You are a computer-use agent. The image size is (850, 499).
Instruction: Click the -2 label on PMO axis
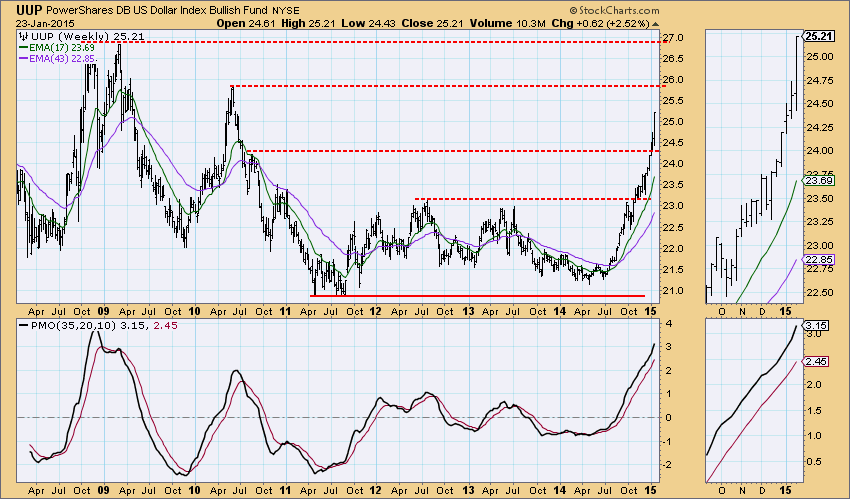pyautogui.click(x=668, y=465)
